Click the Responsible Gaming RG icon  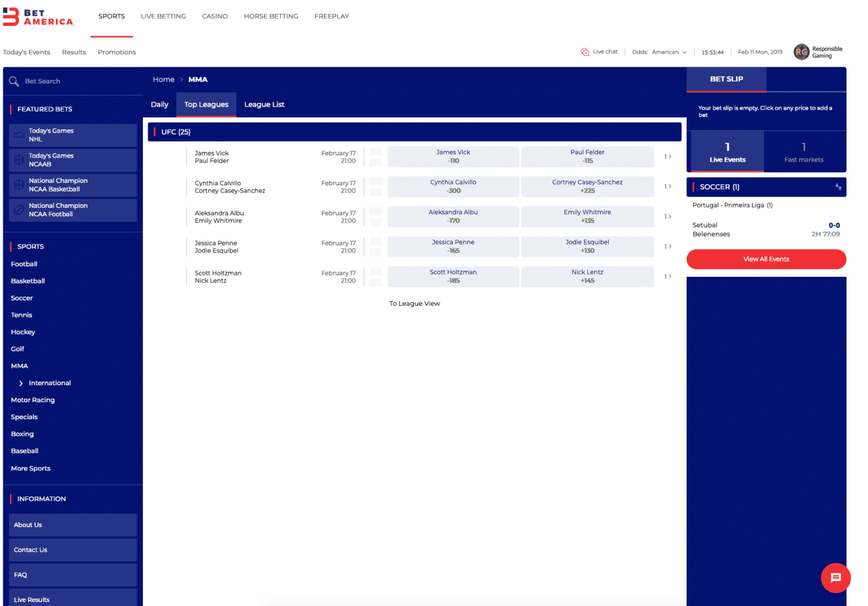[x=801, y=51]
